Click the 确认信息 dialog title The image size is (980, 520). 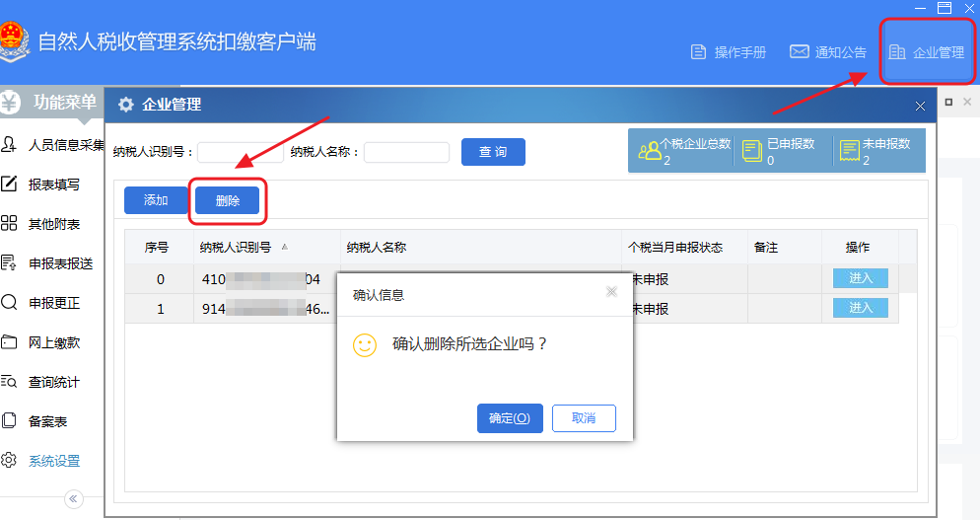click(379, 295)
